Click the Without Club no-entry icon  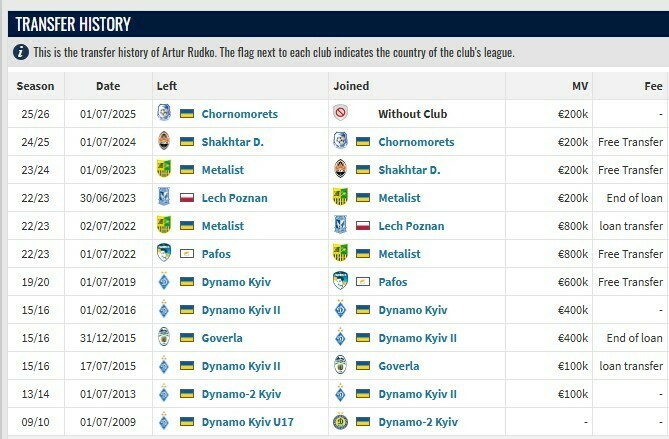[340, 114]
